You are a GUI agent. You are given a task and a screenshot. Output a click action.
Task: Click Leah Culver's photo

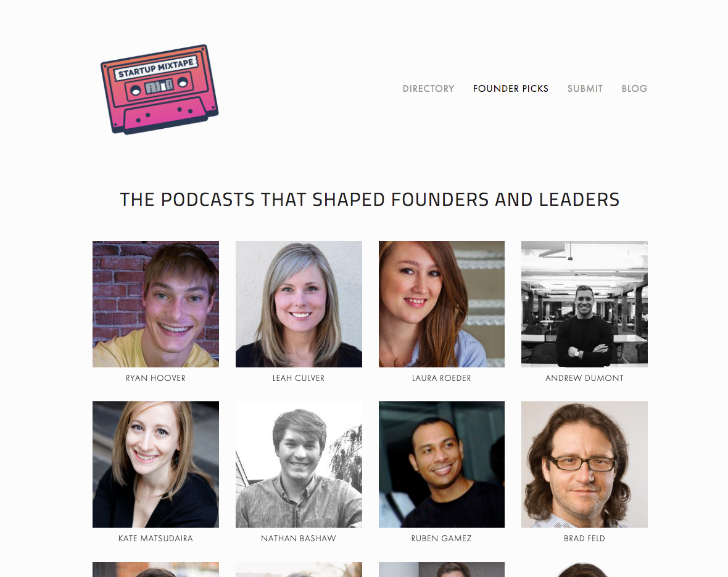[299, 304]
